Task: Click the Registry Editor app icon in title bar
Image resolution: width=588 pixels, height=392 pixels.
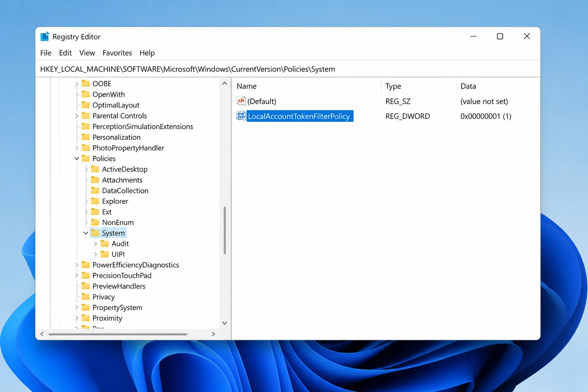Action: coord(45,36)
